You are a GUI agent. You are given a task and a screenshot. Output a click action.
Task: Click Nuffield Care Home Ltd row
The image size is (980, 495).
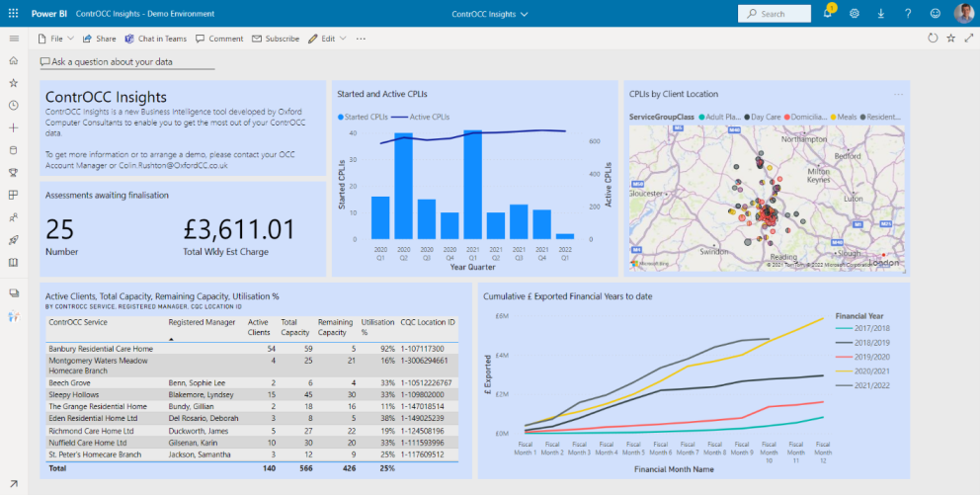pos(253,443)
